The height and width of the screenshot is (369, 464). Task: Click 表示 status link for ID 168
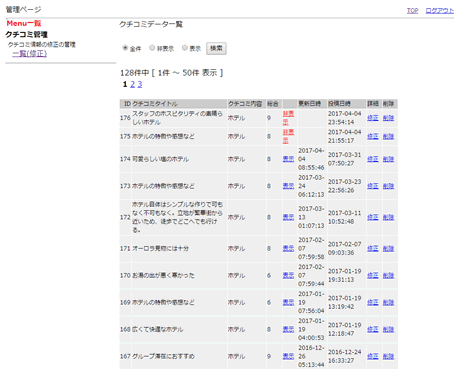click(288, 330)
